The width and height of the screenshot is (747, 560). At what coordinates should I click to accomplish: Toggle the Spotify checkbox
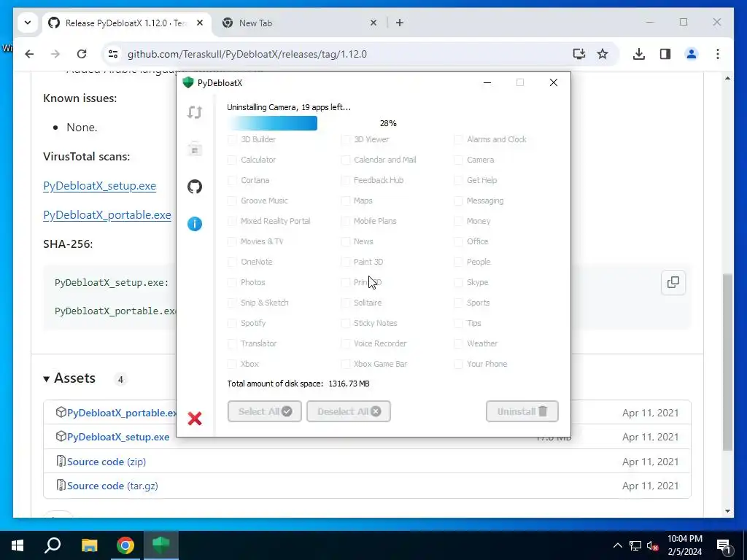tap(232, 323)
